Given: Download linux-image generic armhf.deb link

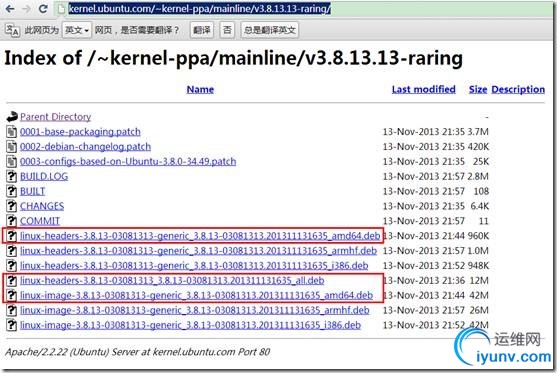Looking at the screenshot, I should (195, 310).
